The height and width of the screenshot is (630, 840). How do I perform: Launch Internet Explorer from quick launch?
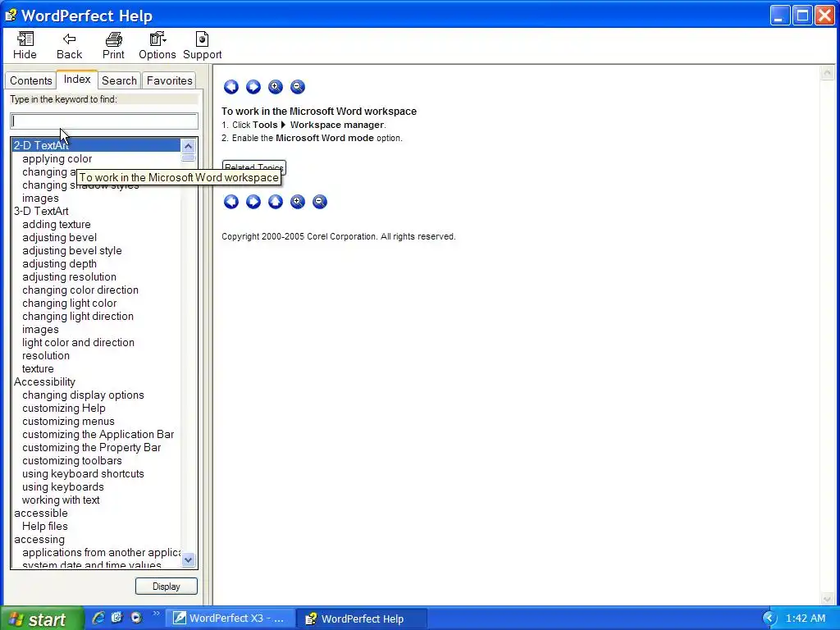pyautogui.click(x=98, y=618)
